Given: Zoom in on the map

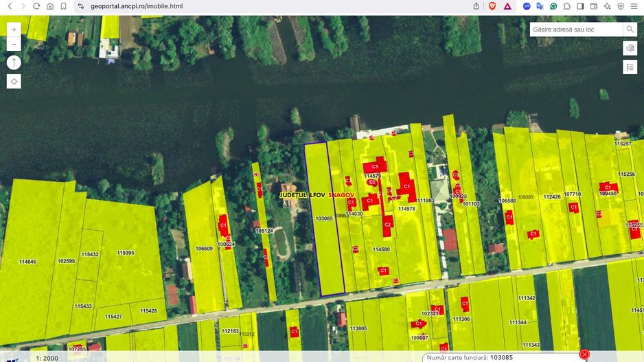Looking at the screenshot, I should [x=14, y=30].
